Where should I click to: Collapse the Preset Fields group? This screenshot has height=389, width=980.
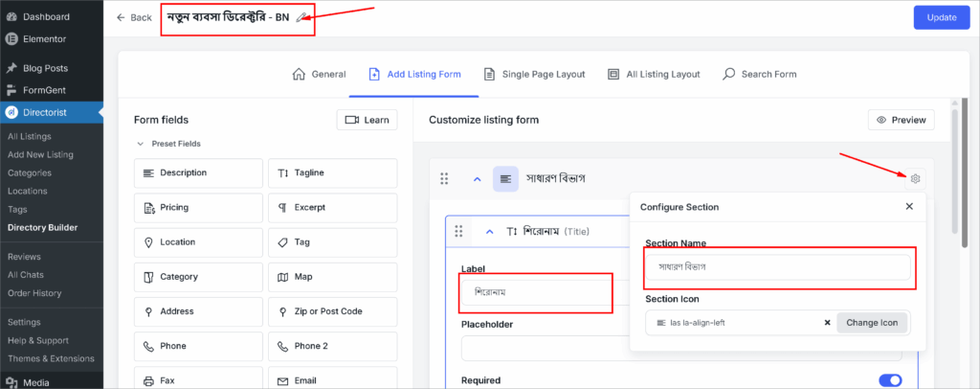140,144
